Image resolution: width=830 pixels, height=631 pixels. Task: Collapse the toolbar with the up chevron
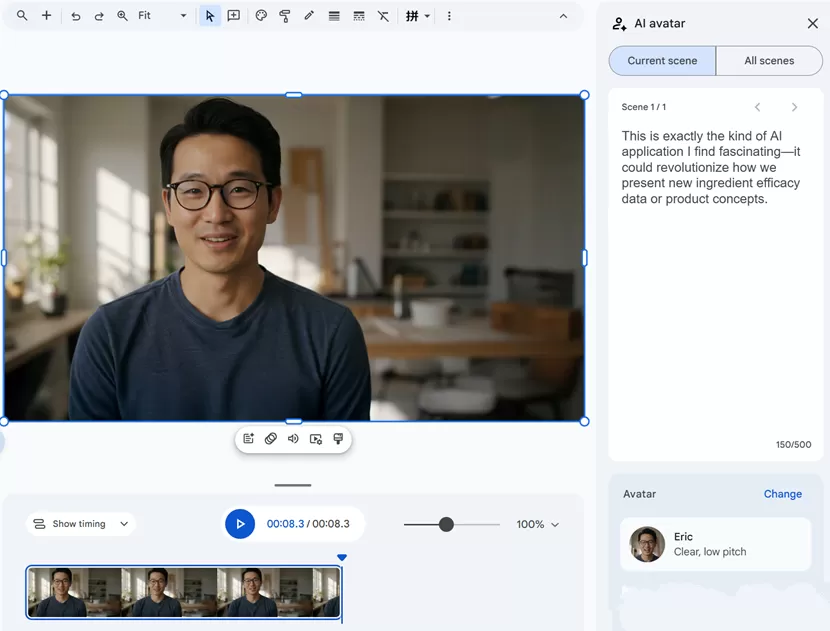coord(563,16)
